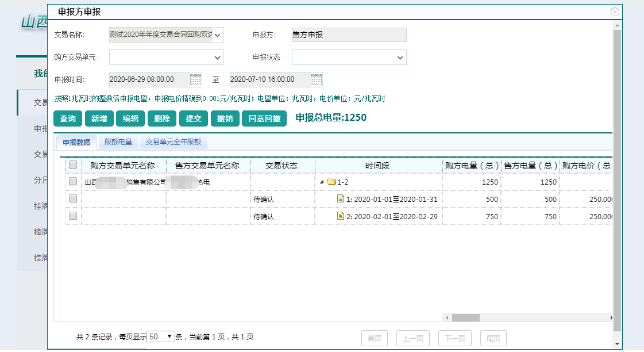Open the start date calendar picker icon
644x352 pixels.
195,79
